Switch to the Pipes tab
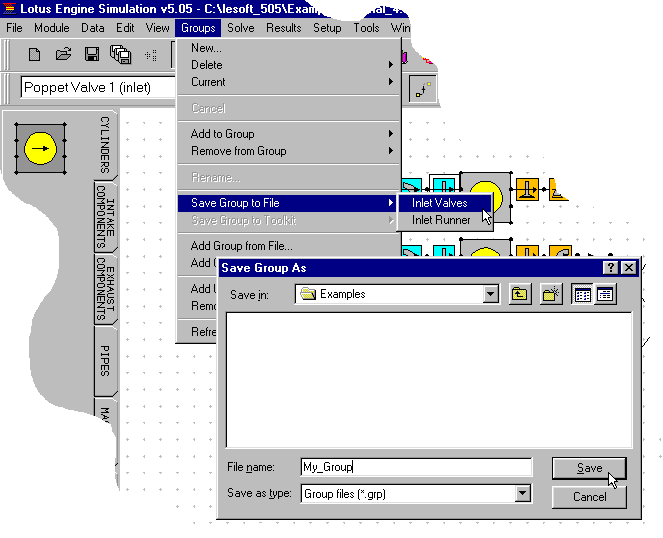This screenshot has height=538, width=663. tap(105, 361)
